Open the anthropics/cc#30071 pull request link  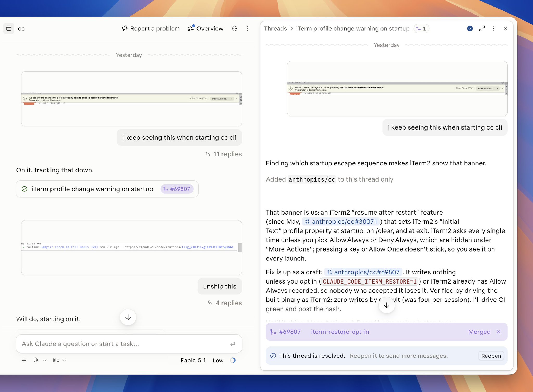click(x=341, y=222)
